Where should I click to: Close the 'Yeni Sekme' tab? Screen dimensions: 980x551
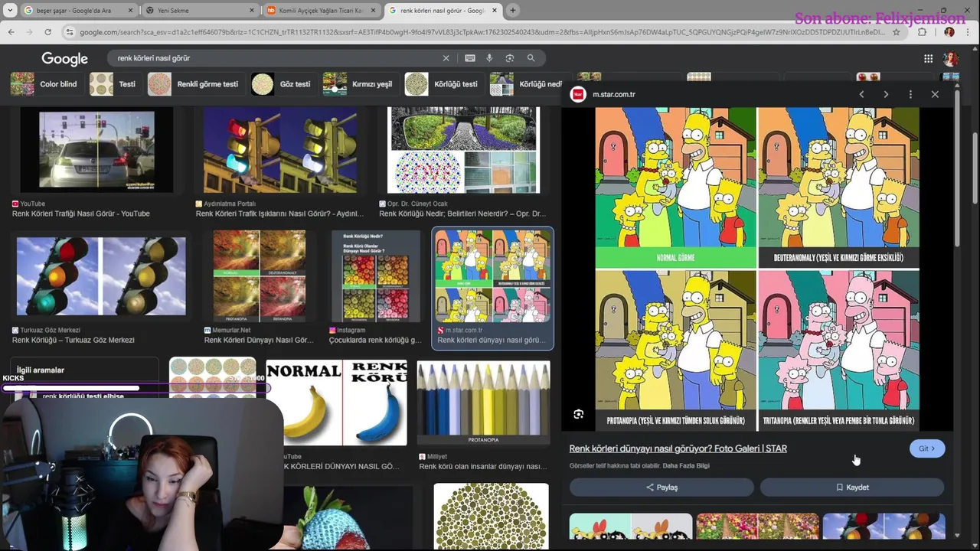253,11
